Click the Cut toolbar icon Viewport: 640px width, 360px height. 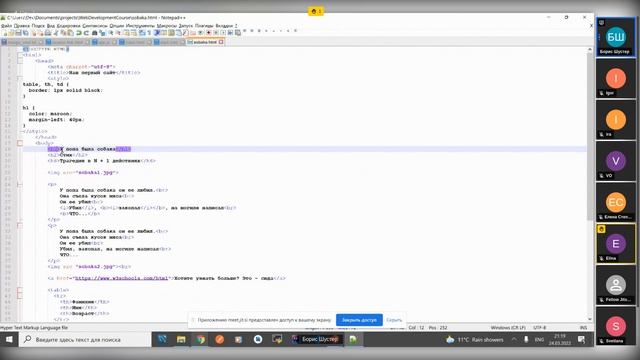point(56,33)
